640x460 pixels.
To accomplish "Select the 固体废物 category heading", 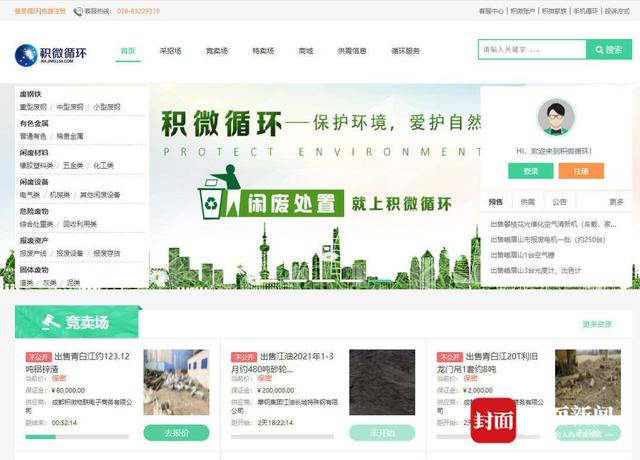I will [34, 270].
